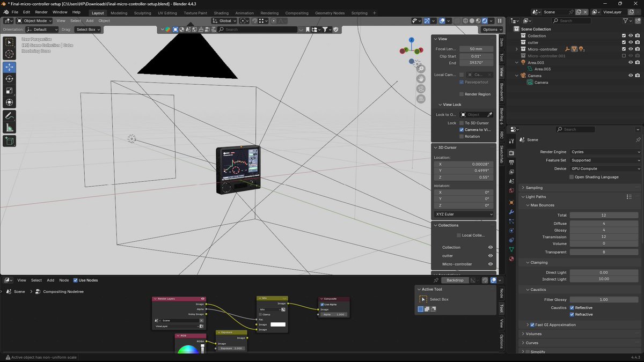This screenshot has height=362, width=644.
Task: Open the Object Mode dropdown
Action: [x=34, y=21]
